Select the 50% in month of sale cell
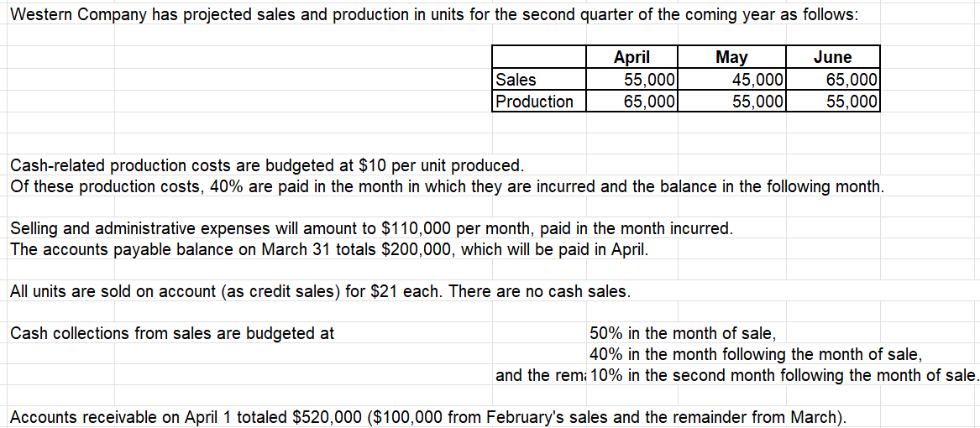The width and height of the screenshot is (980, 428). pyautogui.click(x=677, y=333)
